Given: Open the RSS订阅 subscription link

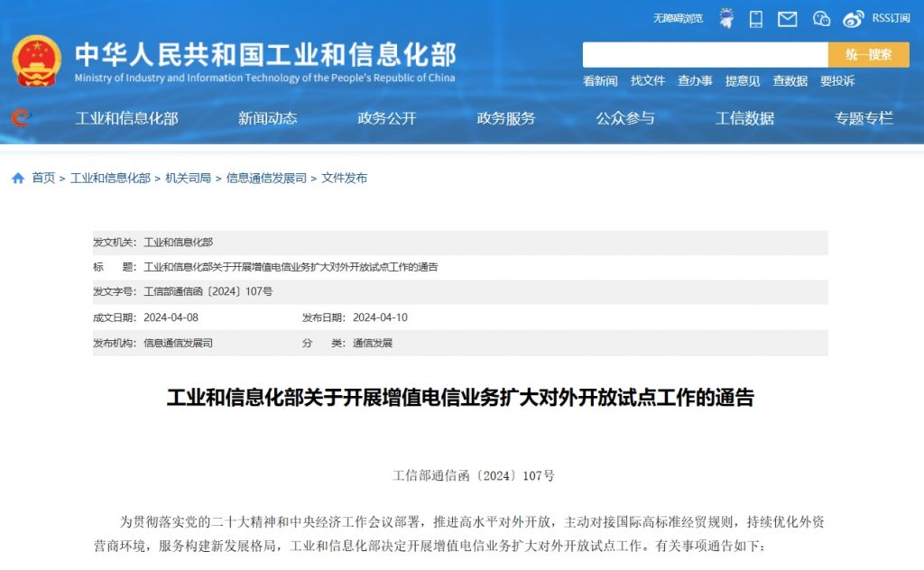Looking at the screenshot, I should pos(890,18).
